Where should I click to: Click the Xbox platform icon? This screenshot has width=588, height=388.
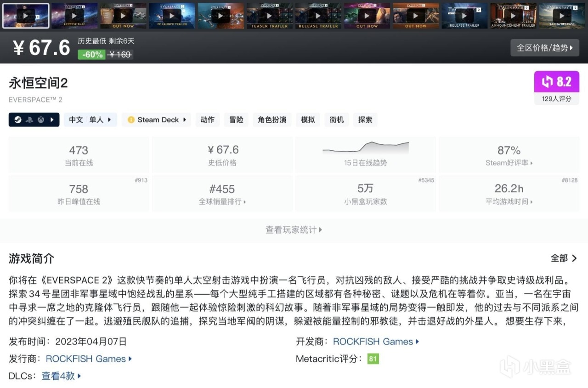click(41, 120)
